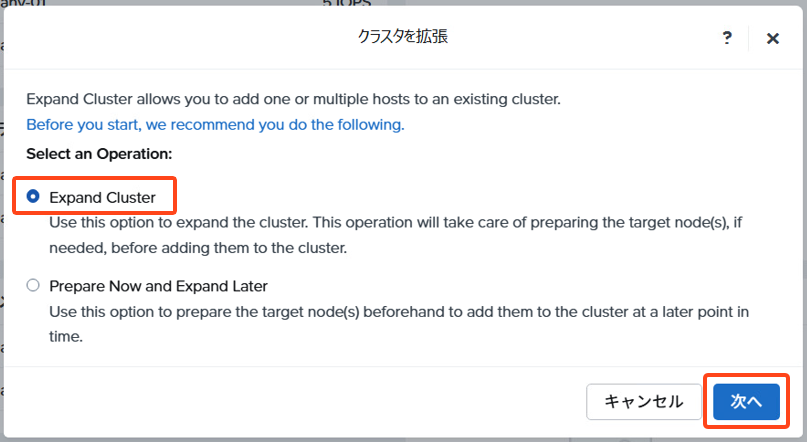Proceed with the blue 次へ button
807x442 pixels.
(746, 401)
